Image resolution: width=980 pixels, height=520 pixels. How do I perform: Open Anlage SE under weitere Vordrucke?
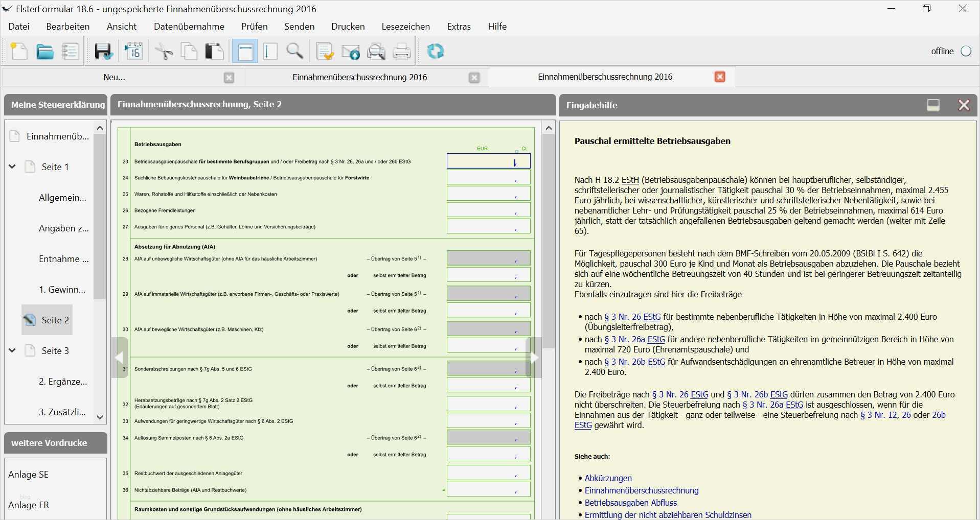29,475
